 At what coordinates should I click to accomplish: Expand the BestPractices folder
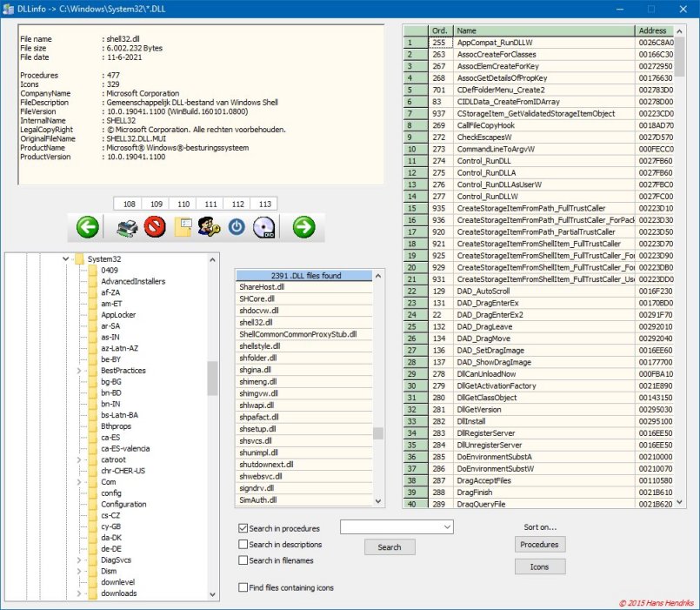click(x=79, y=371)
